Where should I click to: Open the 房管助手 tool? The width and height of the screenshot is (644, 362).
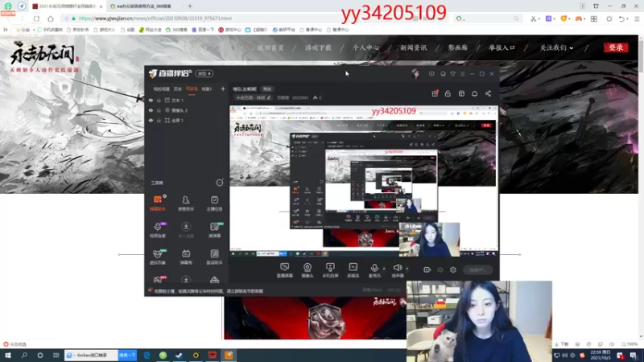(x=186, y=204)
